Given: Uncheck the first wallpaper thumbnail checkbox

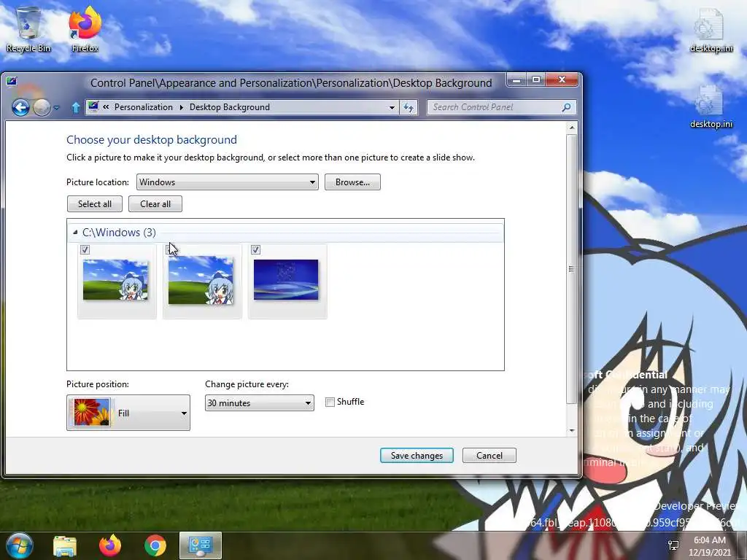Looking at the screenshot, I should click(x=85, y=249).
